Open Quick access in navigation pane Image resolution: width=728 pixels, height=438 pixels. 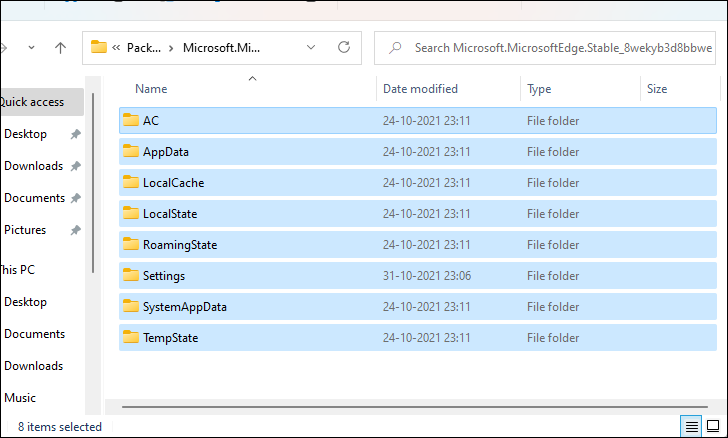point(32,102)
